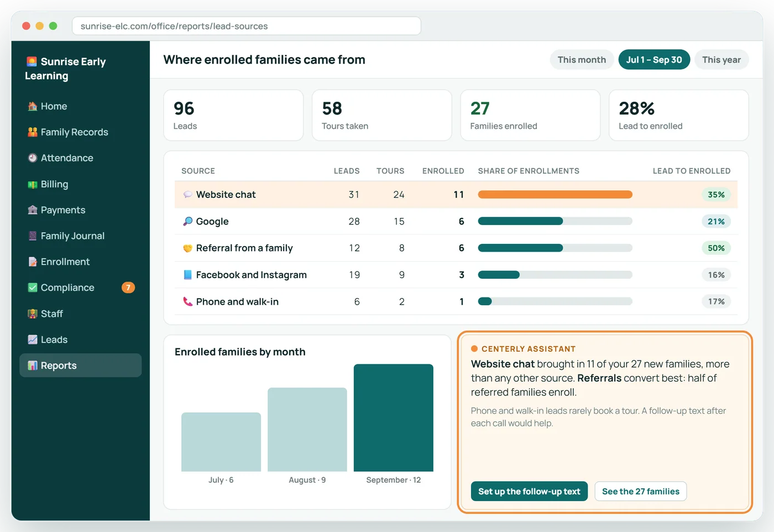Image resolution: width=774 pixels, height=532 pixels.
Task: Click the Payments bank icon
Action: pyautogui.click(x=33, y=210)
